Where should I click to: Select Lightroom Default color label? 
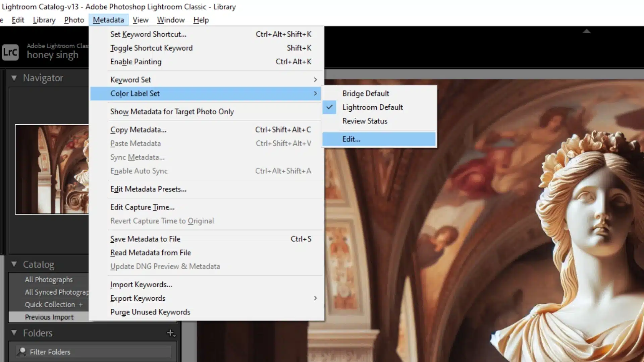point(373,107)
